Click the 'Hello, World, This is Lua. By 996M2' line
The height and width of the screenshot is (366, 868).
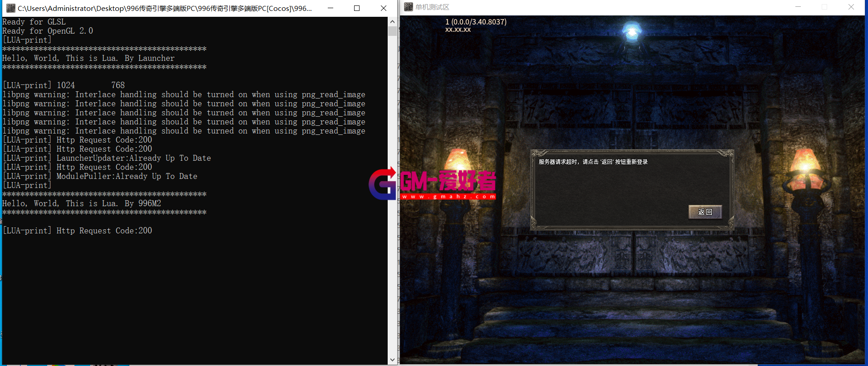82,203
